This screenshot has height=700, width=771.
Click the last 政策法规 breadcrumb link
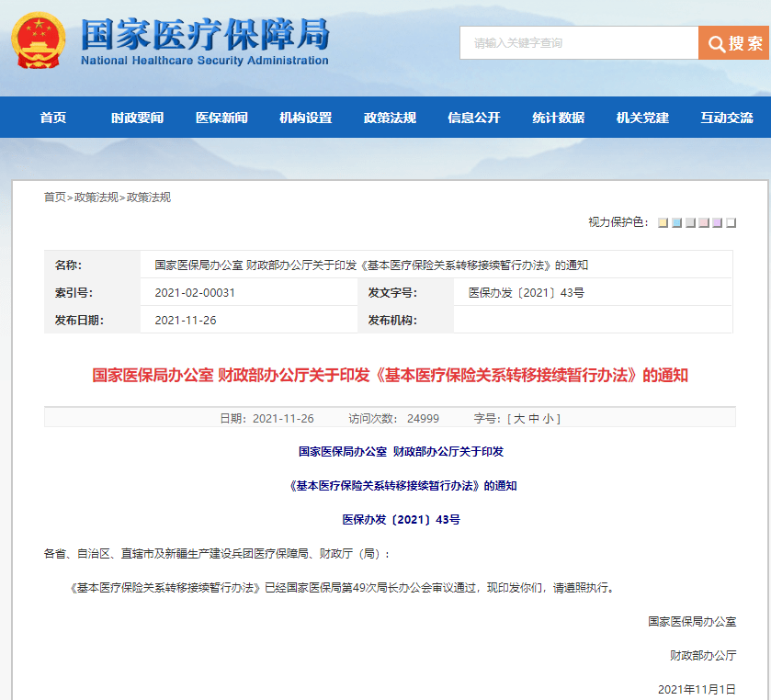tap(149, 198)
